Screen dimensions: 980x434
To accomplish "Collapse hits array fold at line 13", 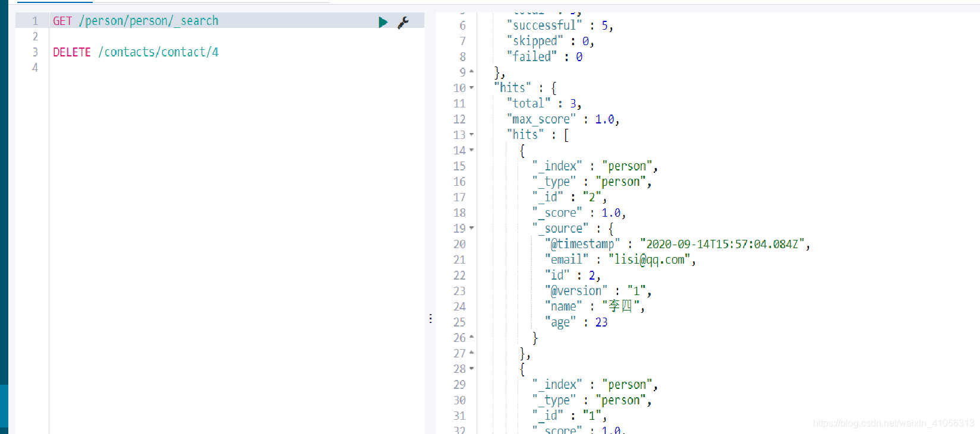I will pyautogui.click(x=472, y=135).
